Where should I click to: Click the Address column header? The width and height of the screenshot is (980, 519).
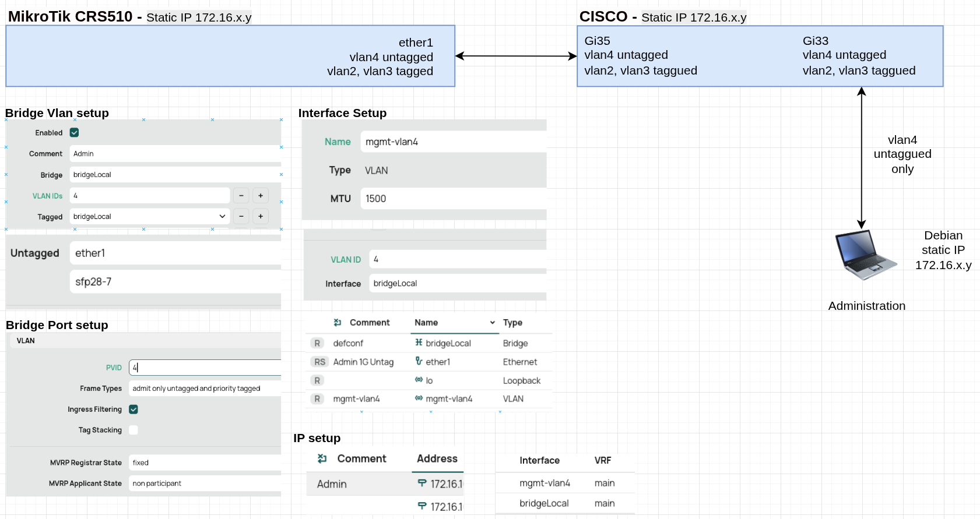point(437,459)
